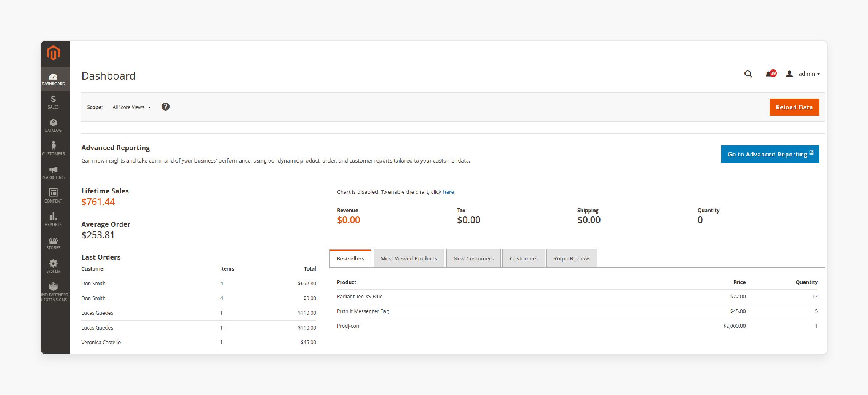Open the All Store Views scope dropdown
This screenshot has height=395, width=868.
click(x=132, y=107)
